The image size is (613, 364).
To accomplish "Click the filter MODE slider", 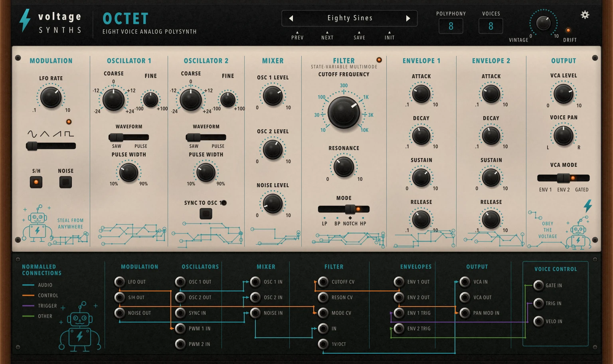I will pyautogui.click(x=344, y=209).
